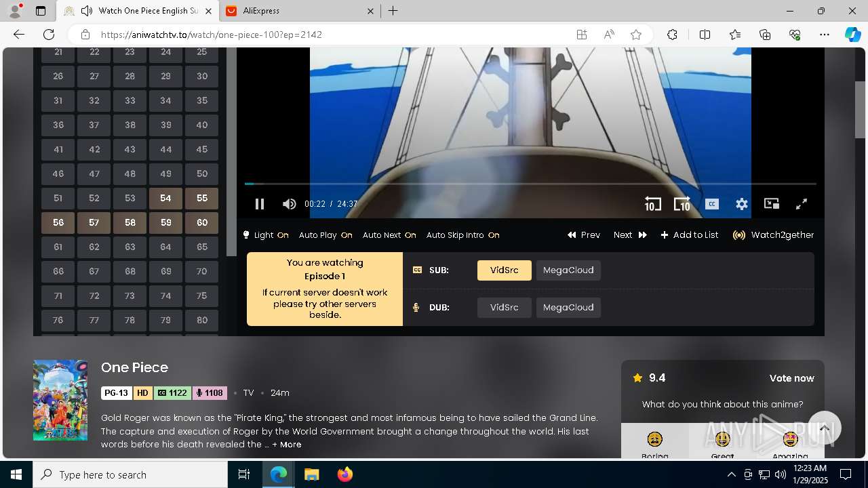This screenshot has height=488, width=868.
Task: Open Watch2gether room
Action: 773,235
